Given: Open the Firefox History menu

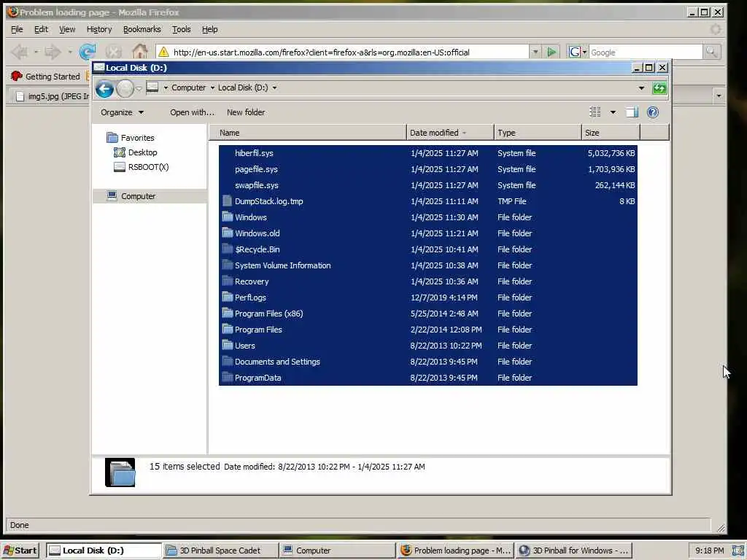Looking at the screenshot, I should click(99, 29).
